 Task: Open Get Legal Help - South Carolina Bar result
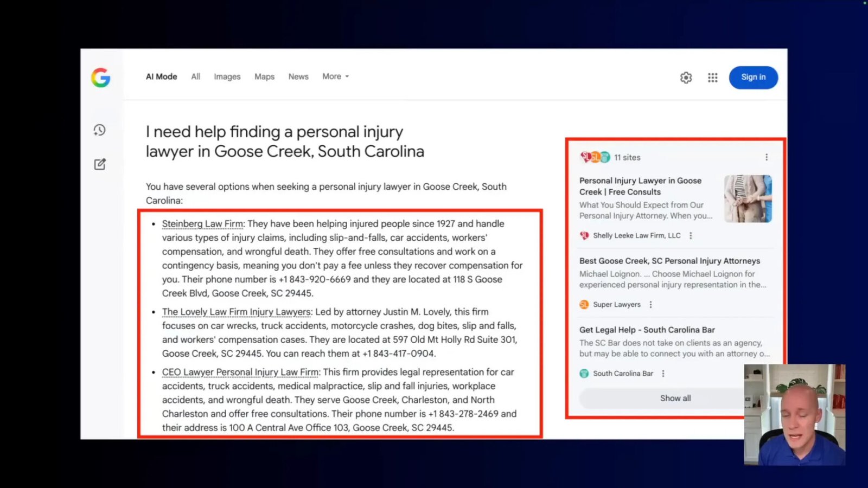tap(647, 330)
